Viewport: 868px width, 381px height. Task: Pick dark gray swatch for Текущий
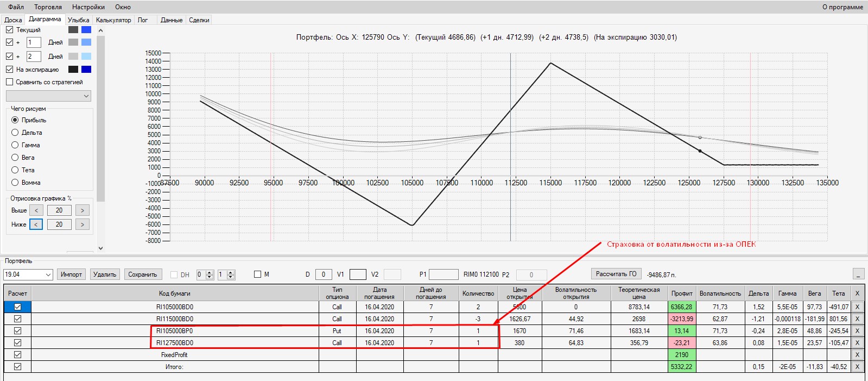tap(73, 30)
